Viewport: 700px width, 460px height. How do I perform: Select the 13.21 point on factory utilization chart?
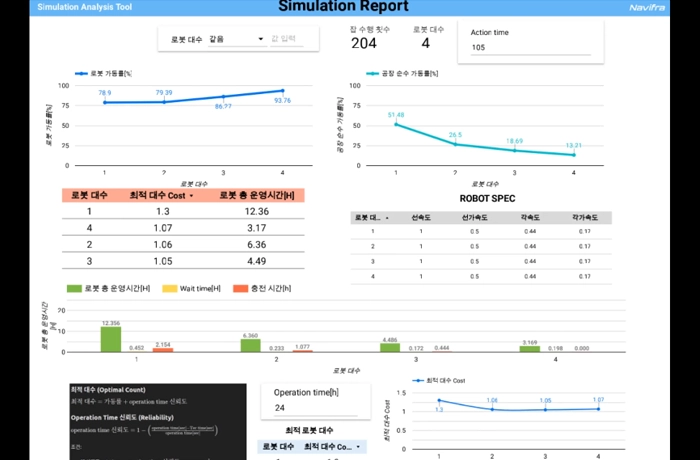tap(574, 155)
